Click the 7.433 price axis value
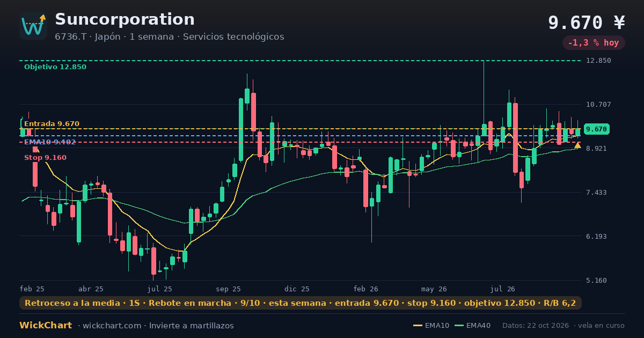 [597, 193]
